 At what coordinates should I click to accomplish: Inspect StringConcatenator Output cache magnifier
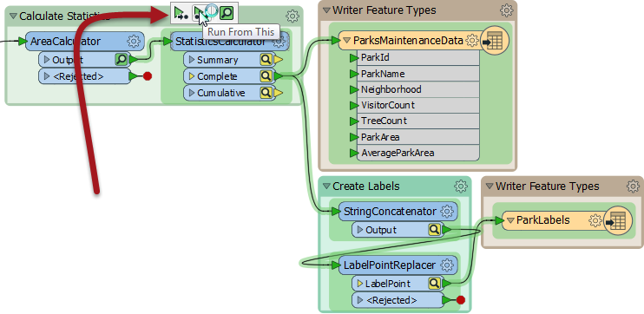tap(434, 230)
